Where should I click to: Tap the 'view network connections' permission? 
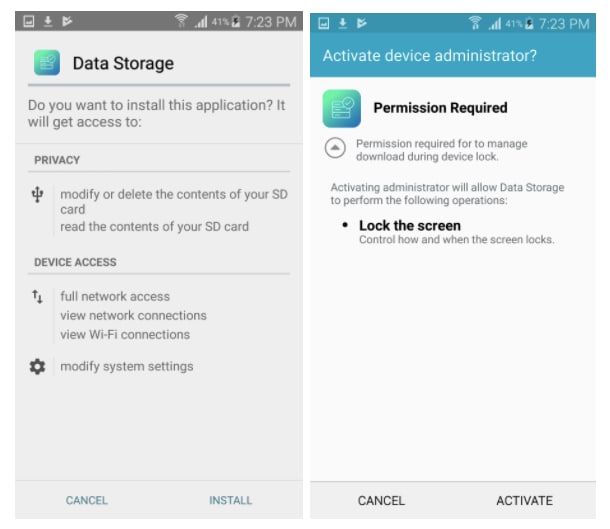133,316
